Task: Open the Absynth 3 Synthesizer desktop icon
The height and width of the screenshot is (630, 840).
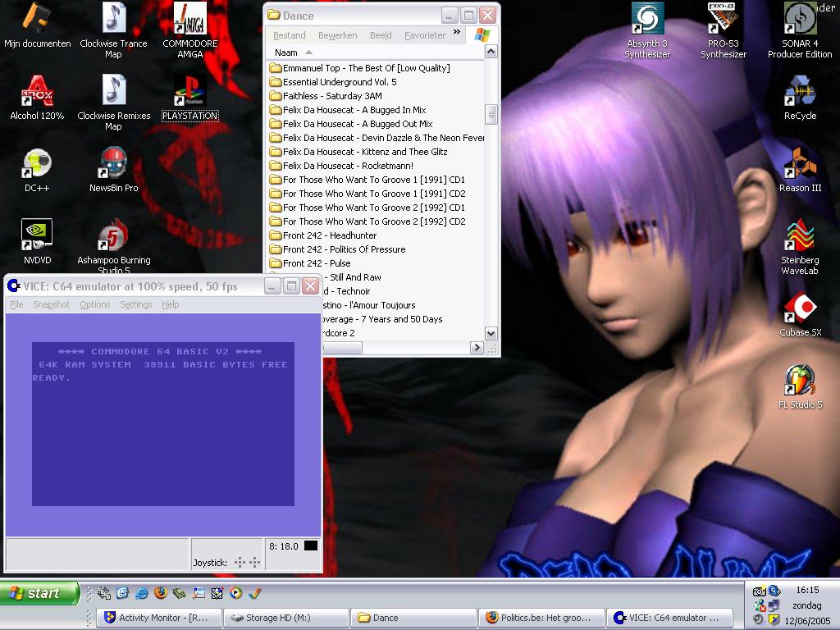Action: tap(646, 20)
